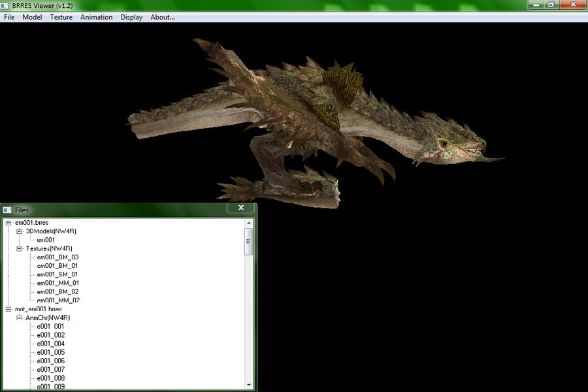This screenshot has height=392, width=588.
Task: Click the Files panel scroll-down arrow
Action: (249, 385)
